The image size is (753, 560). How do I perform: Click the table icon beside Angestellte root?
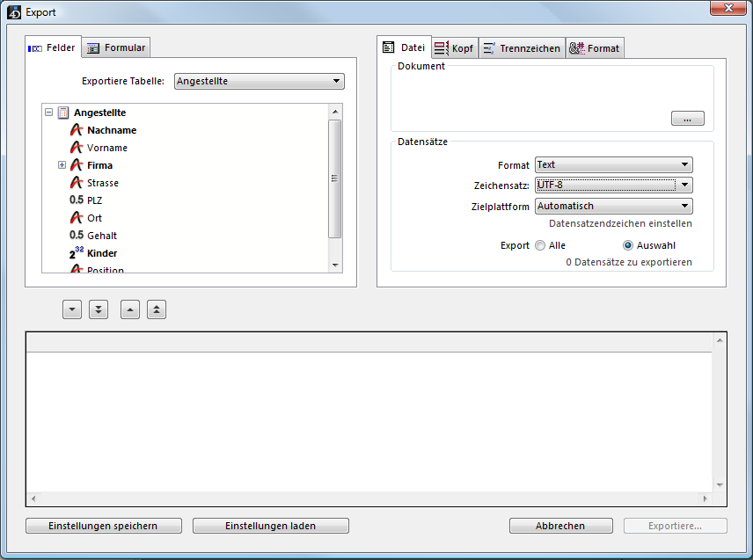63,113
